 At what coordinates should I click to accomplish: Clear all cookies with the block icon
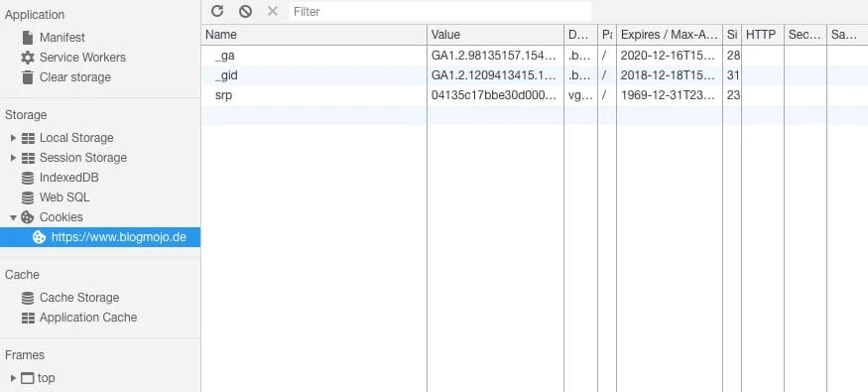(x=245, y=11)
